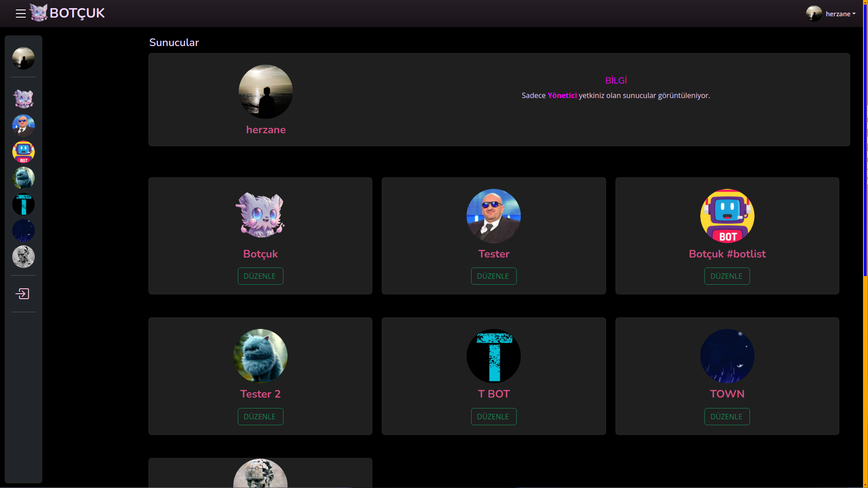Open Tester server icon in sidebar

tap(24, 125)
